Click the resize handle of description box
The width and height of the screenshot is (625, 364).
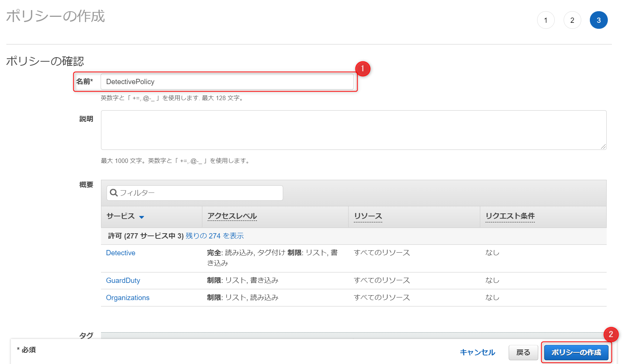tap(603, 146)
